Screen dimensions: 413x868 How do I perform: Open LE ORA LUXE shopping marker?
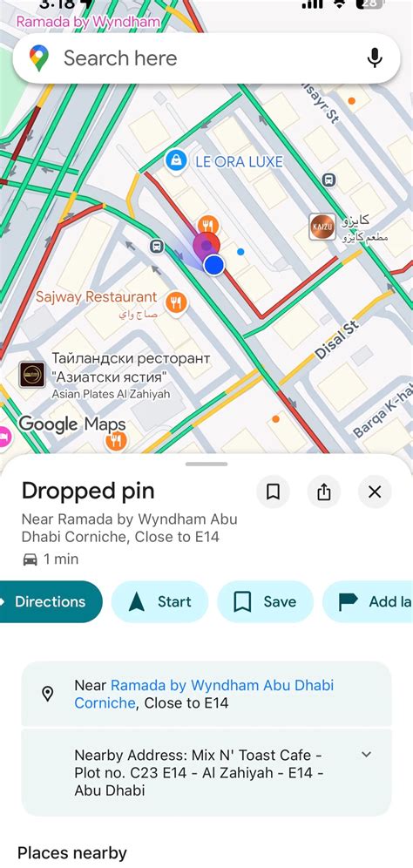(x=176, y=161)
